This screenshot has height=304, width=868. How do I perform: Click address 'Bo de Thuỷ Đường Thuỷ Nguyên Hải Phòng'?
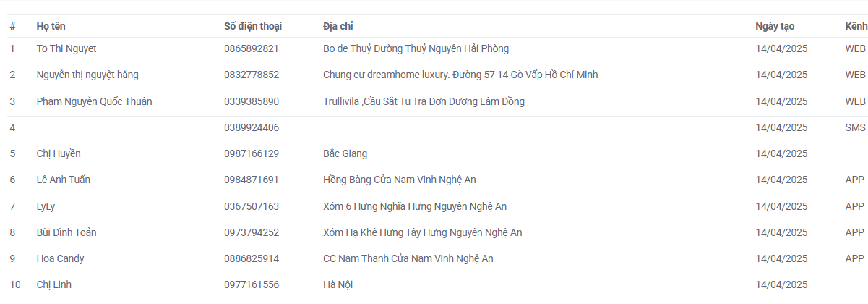416,49
